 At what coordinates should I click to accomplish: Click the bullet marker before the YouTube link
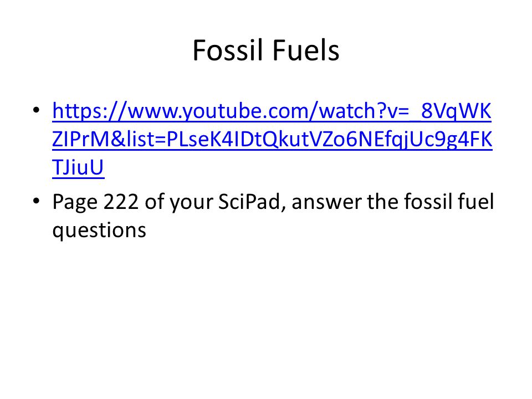37,110
